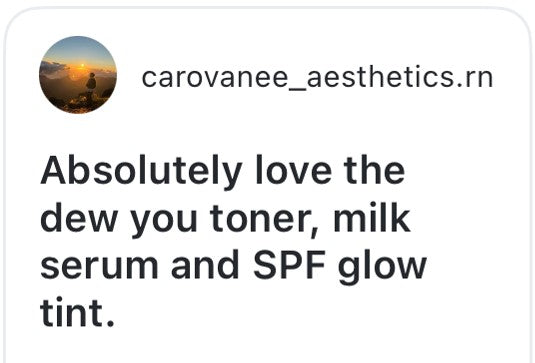Screen dimensions: 535x363
Task: Click the word "and" before SPF
Action: click(x=205, y=265)
